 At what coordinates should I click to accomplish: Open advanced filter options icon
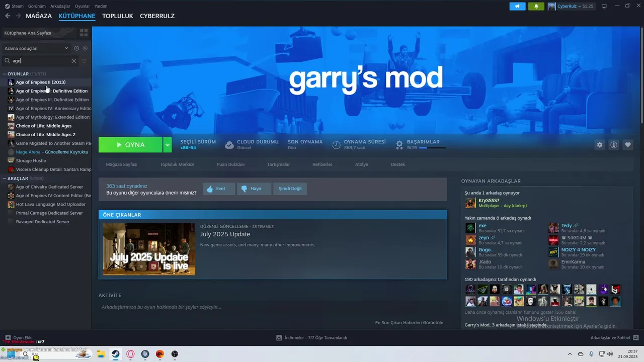tap(84, 61)
